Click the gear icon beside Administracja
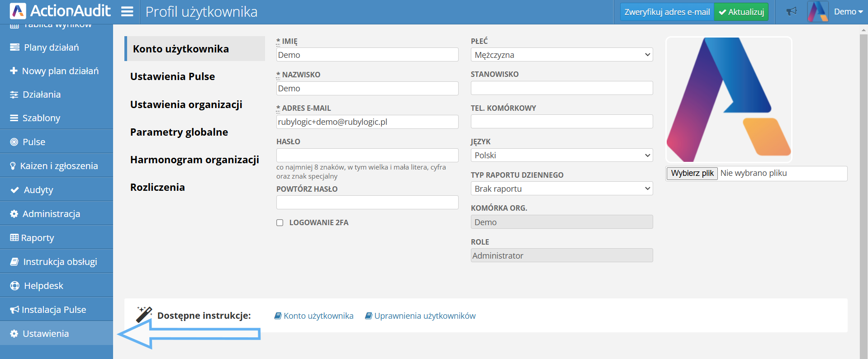The height and width of the screenshot is (359, 868). (14, 214)
